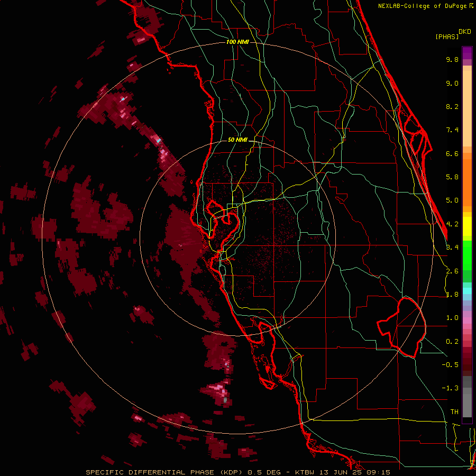Select the 4.2 legend value
The image size is (476, 476).
click(452, 224)
